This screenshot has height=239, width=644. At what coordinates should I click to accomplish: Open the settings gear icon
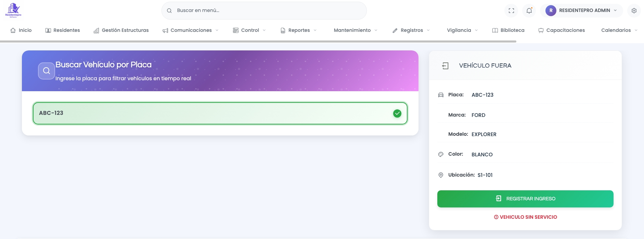(634, 11)
